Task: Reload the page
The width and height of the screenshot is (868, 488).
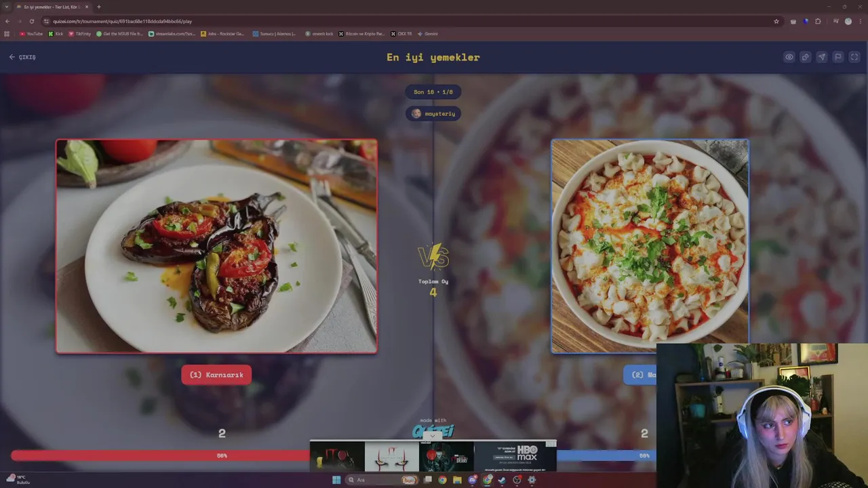Action: coord(31,21)
